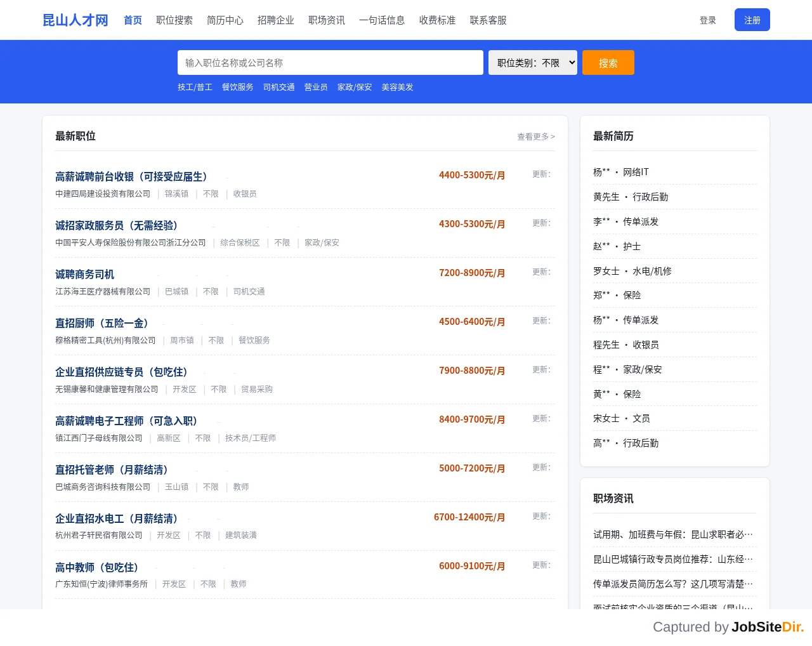This screenshot has height=646, width=812.
Task: Pick the 家政/保安 tag under search
Action: (355, 87)
